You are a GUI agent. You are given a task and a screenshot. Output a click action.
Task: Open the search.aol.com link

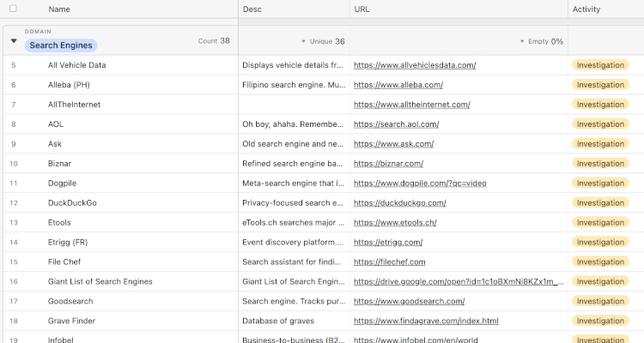[396, 123]
